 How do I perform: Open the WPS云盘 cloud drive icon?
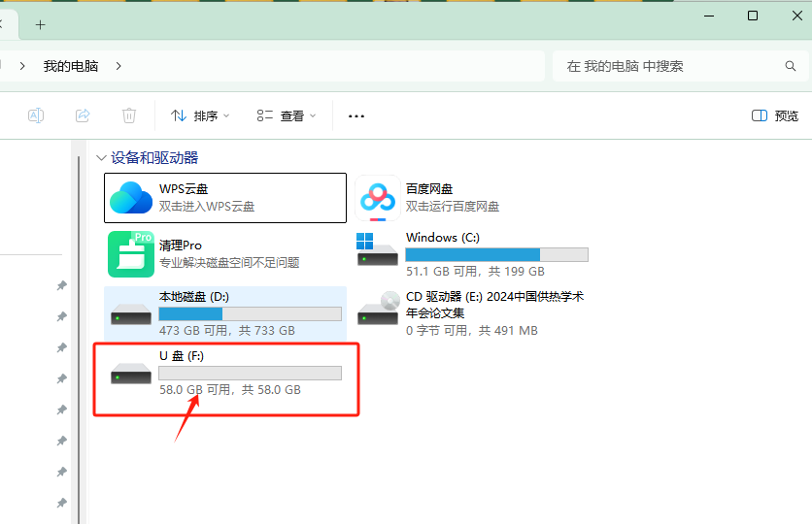(131, 198)
